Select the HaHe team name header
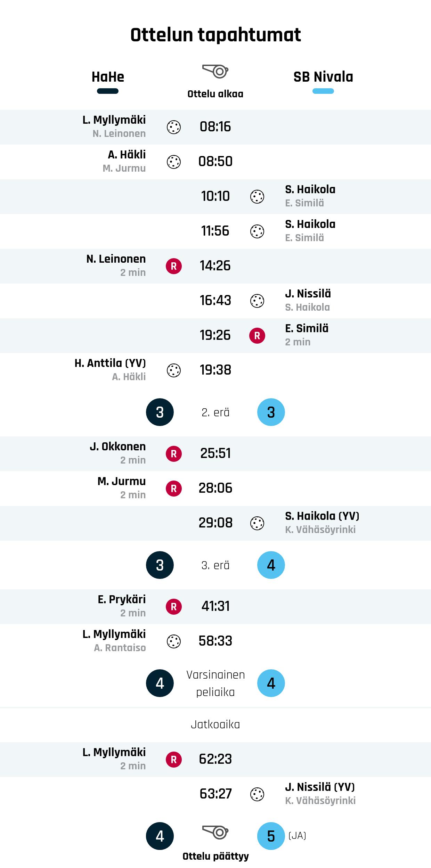 click(x=108, y=77)
